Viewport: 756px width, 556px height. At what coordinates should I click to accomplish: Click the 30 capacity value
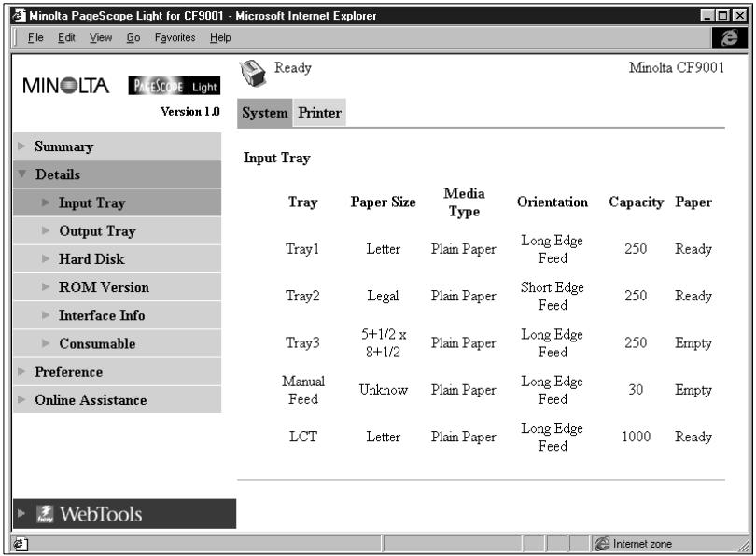[x=636, y=389]
